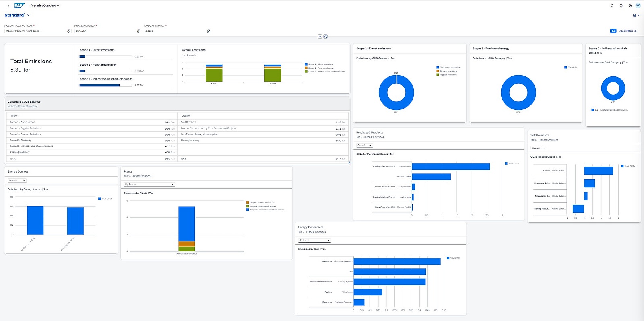The image size is (644, 321).
Task: Open the Plants By Scope dropdown
Action: 149,185
